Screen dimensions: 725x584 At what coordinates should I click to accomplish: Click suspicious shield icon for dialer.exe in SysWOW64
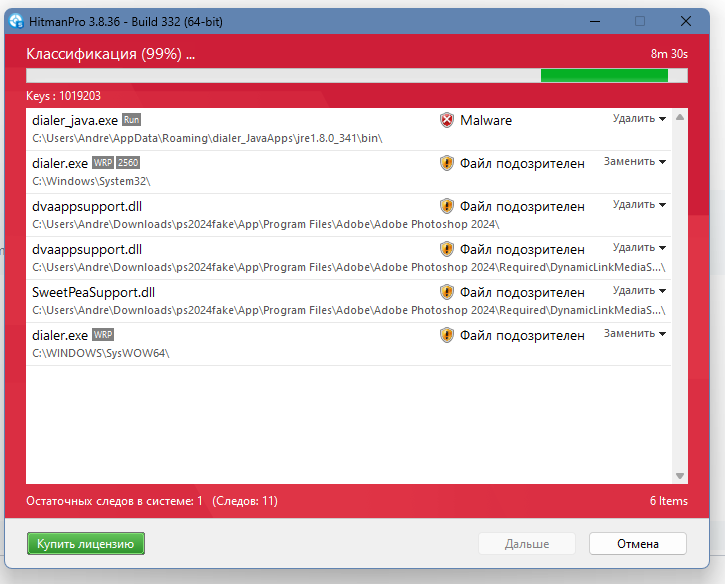pos(447,335)
